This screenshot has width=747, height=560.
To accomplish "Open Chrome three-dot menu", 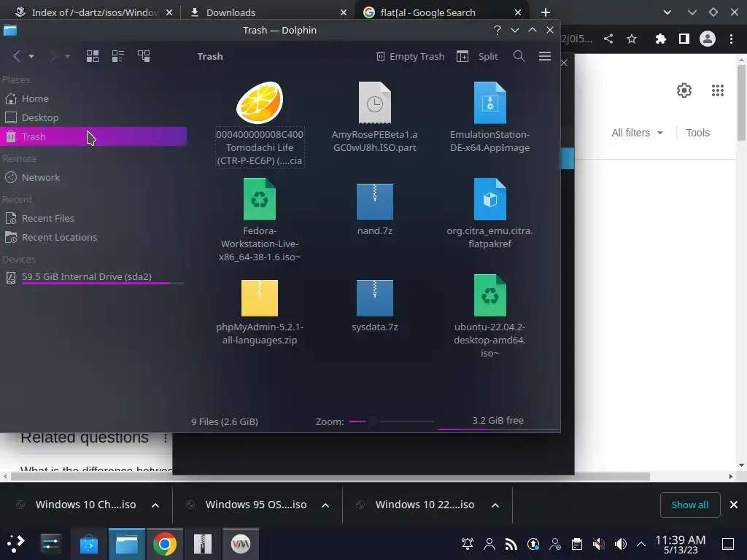I will pyautogui.click(x=731, y=39).
